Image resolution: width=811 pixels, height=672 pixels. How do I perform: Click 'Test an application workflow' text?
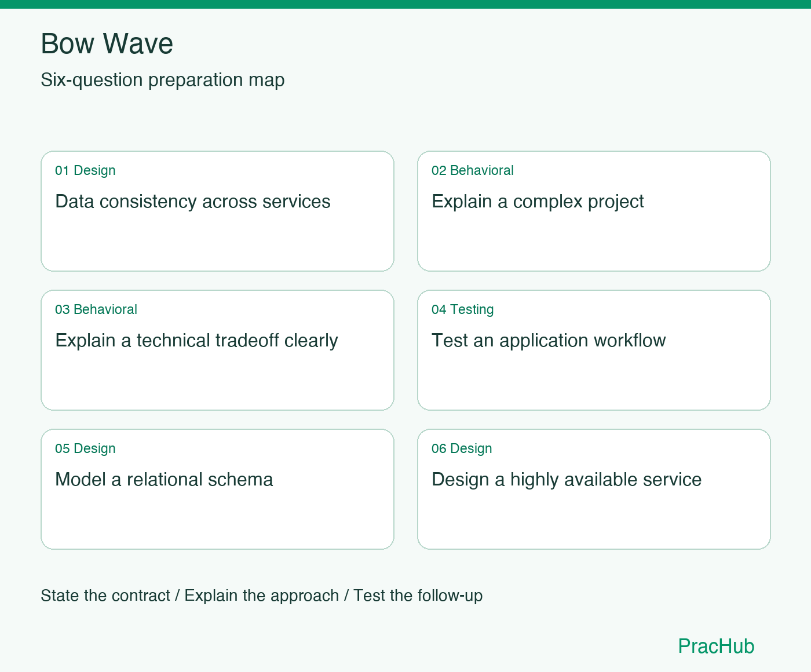[x=549, y=340]
